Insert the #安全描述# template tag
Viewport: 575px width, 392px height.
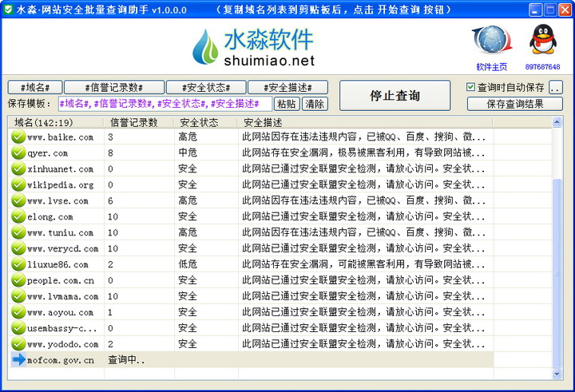tap(287, 87)
